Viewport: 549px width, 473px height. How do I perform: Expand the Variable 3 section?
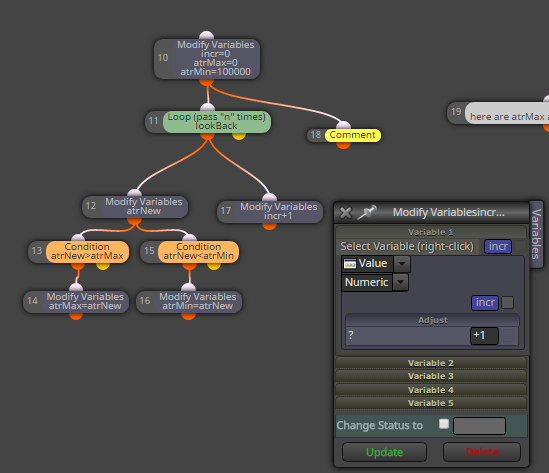431,376
